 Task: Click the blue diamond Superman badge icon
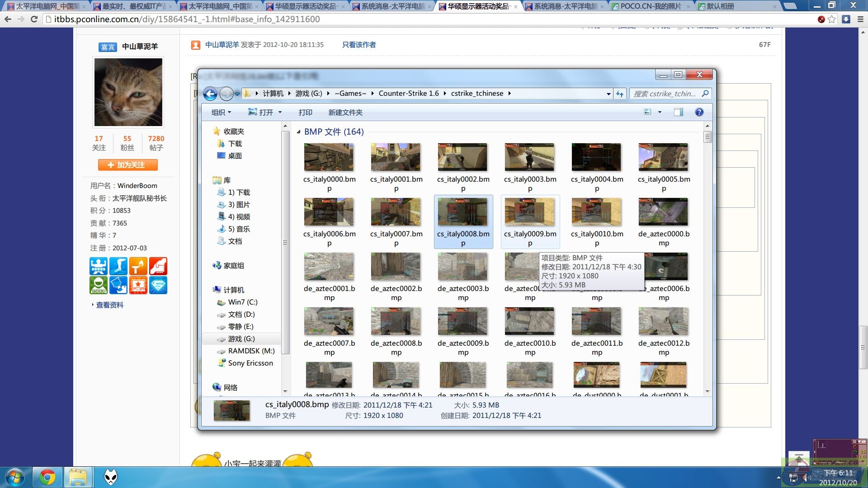[x=158, y=285]
